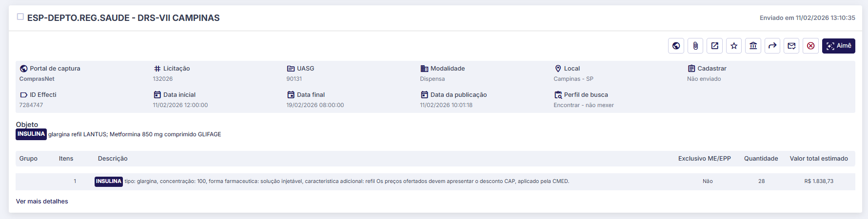
Task: Open attachments with the paperclip icon
Action: click(695, 46)
